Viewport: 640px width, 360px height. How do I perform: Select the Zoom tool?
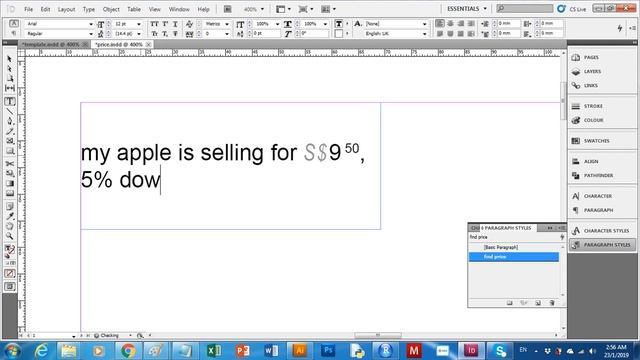[x=10, y=236]
